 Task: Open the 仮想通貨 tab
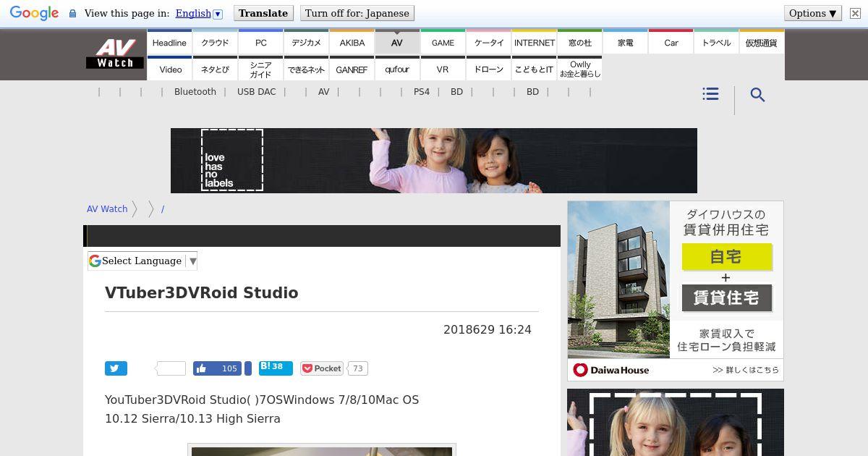coord(762,42)
